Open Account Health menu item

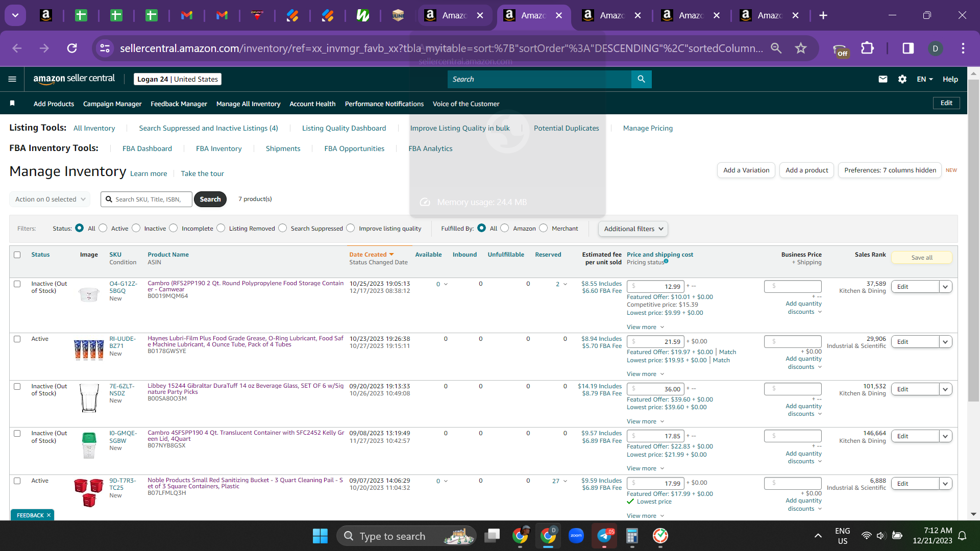click(312, 104)
